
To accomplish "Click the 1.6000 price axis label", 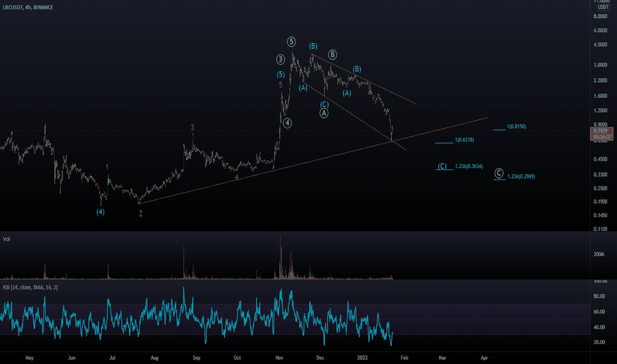I will pyautogui.click(x=600, y=96).
